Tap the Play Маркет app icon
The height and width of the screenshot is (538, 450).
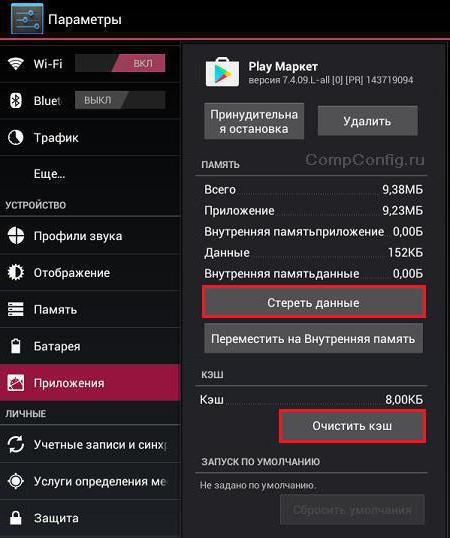click(222, 72)
